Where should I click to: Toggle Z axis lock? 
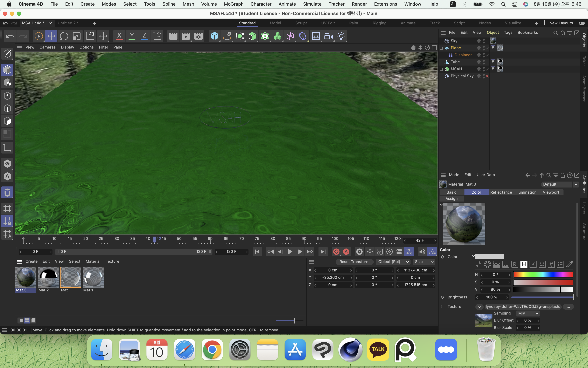point(144,36)
